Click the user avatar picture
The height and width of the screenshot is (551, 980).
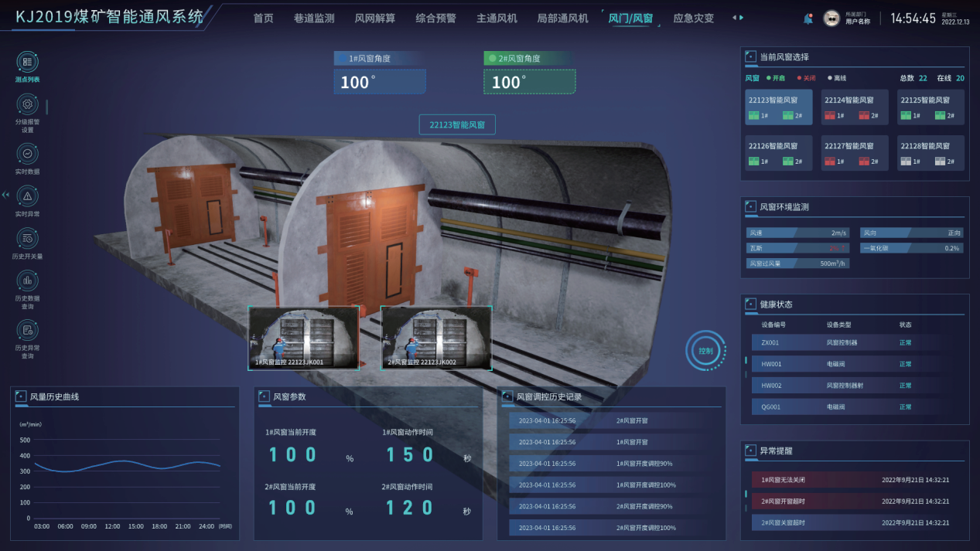(831, 19)
